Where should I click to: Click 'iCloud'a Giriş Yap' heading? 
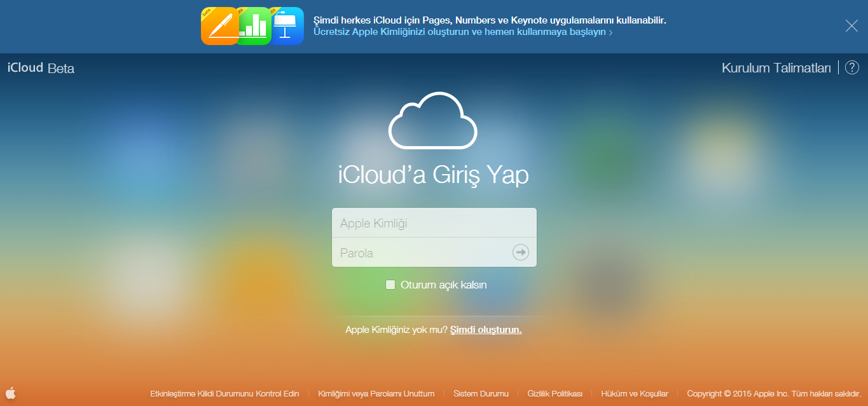433,175
